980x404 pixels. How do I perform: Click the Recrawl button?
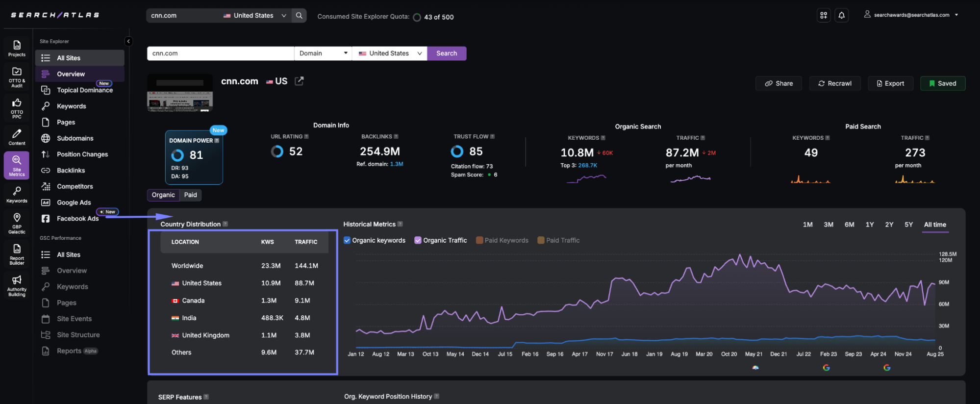click(835, 83)
